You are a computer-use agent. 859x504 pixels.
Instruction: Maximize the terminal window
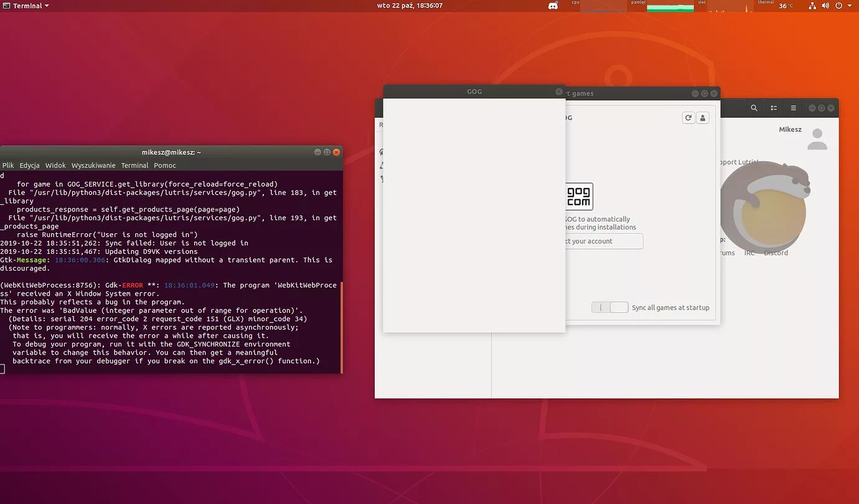click(327, 152)
